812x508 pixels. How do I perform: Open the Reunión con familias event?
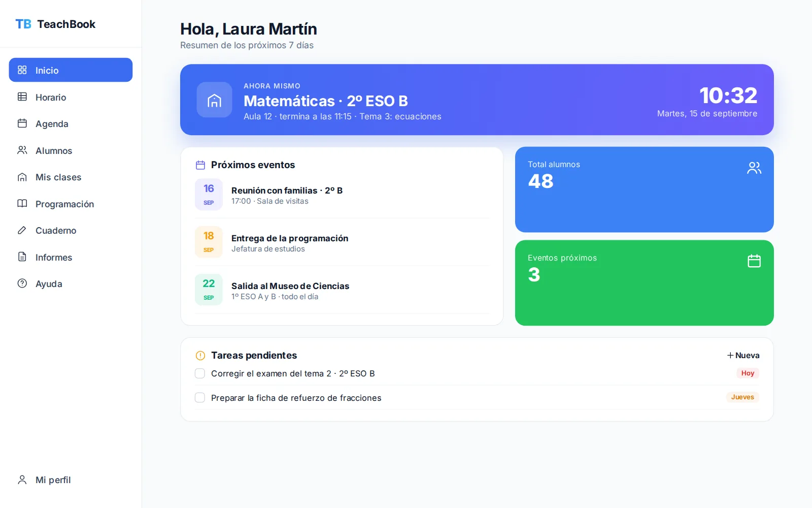point(342,195)
